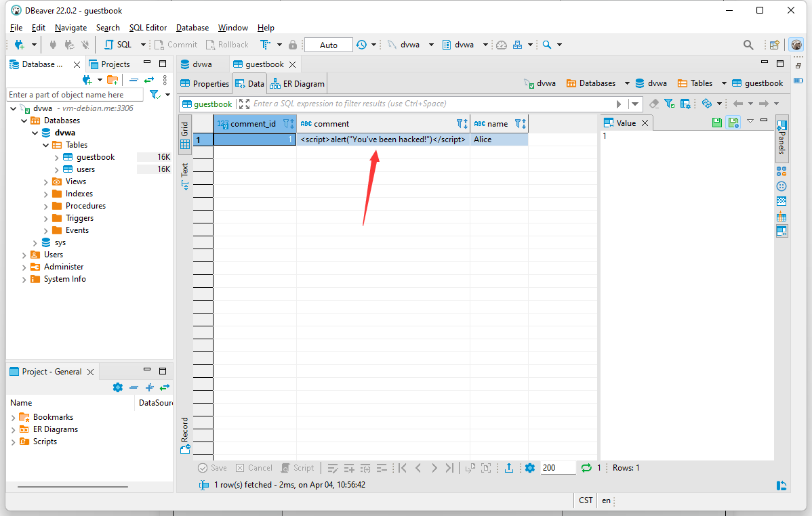Click the collapse all icon in navigator
Screen dimensions: 812x516
[x=134, y=80]
